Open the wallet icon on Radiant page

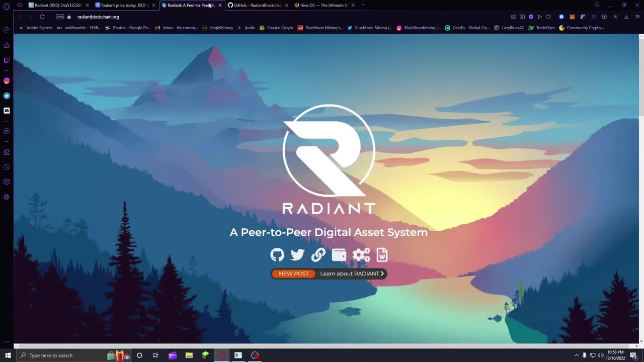[x=339, y=255]
